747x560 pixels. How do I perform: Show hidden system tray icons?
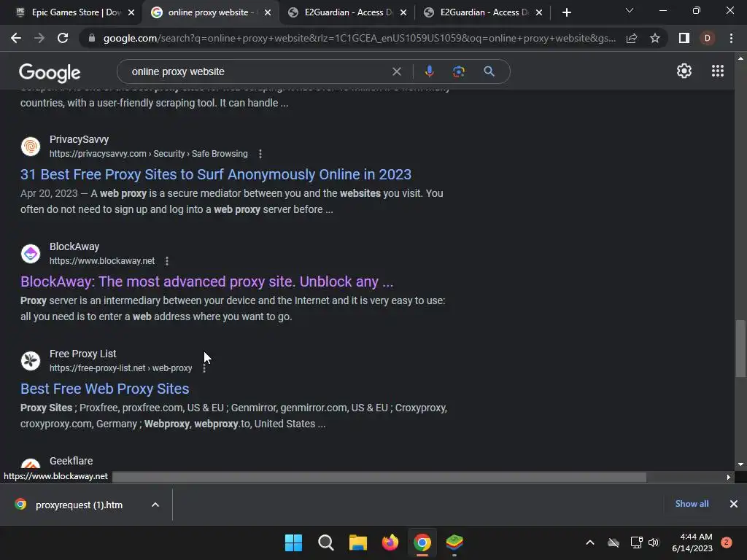[x=589, y=542]
